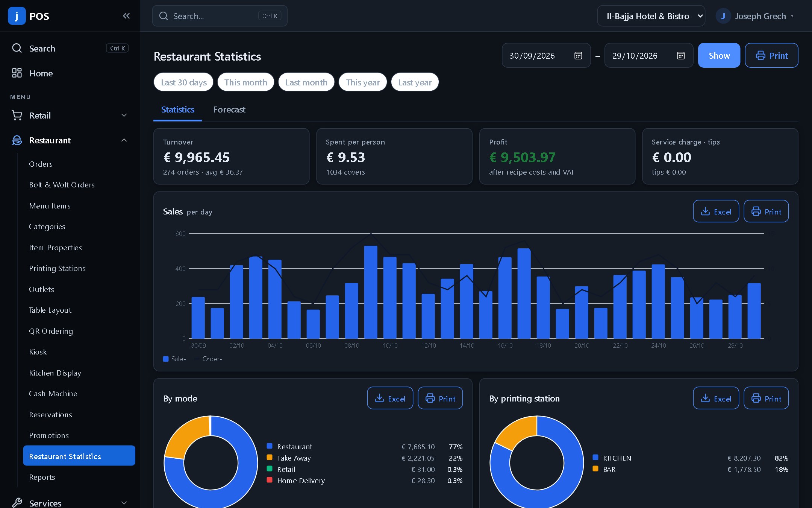The width and height of the screenshot is (812, 508).
Task: Print the By printing station chart
Action: (766, 398)
